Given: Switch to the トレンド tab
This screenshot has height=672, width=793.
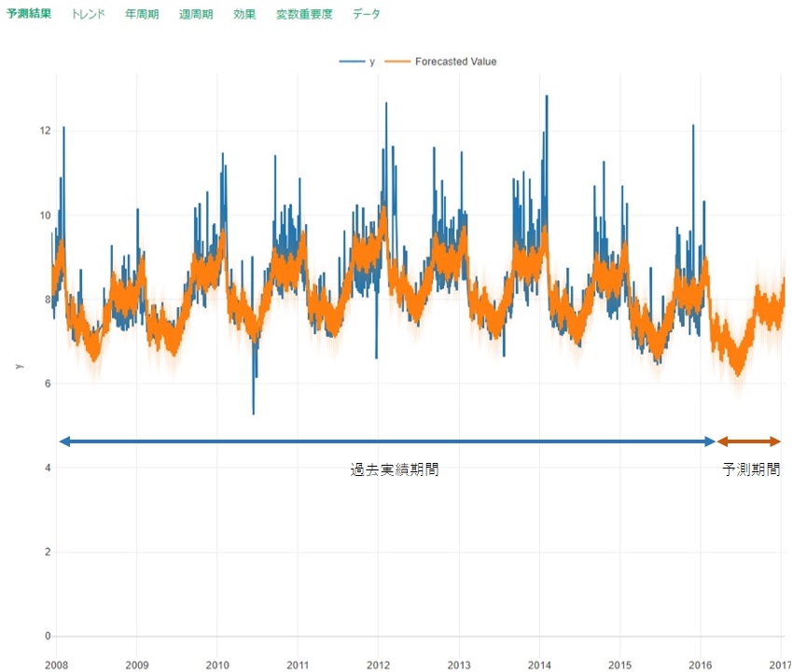Looking at the screenshot, I should tap(88, 14).
